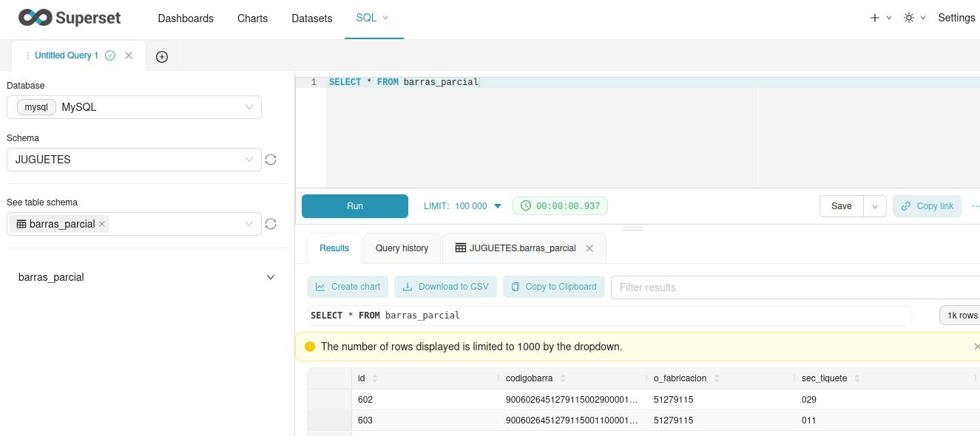Open the LIMIT 100 000 dropdown

point(463,206)
